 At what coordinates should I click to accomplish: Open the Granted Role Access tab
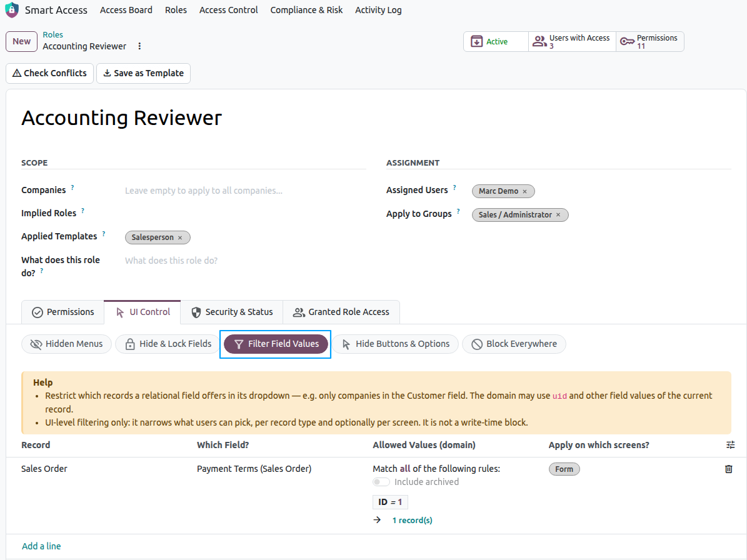[341, 312]
